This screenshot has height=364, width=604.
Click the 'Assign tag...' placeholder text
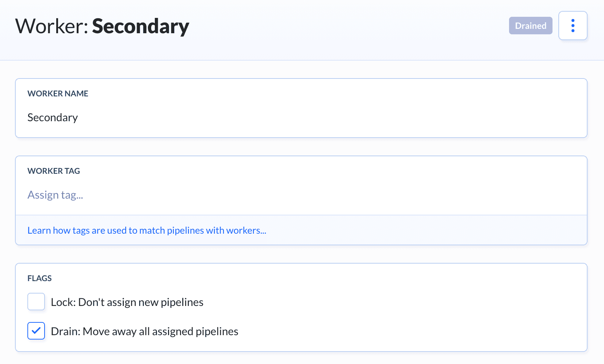tap(55, 195)
